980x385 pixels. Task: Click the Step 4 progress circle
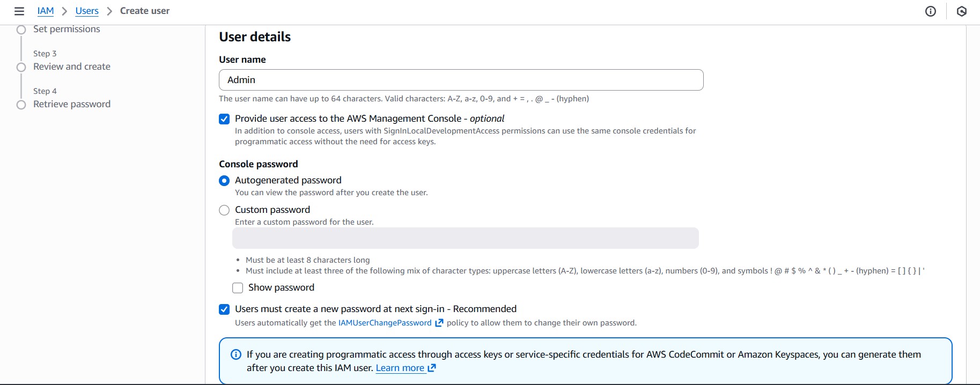[21, 105]
